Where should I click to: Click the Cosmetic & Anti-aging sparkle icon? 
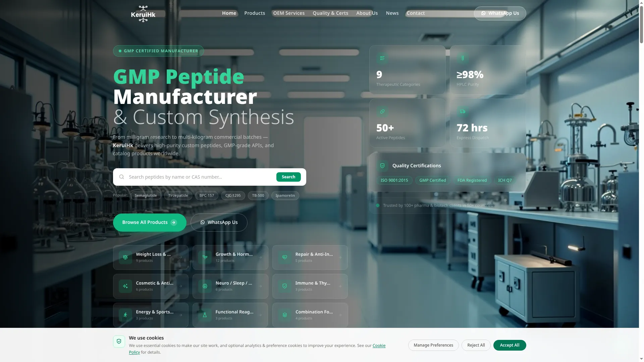point(125,286)
